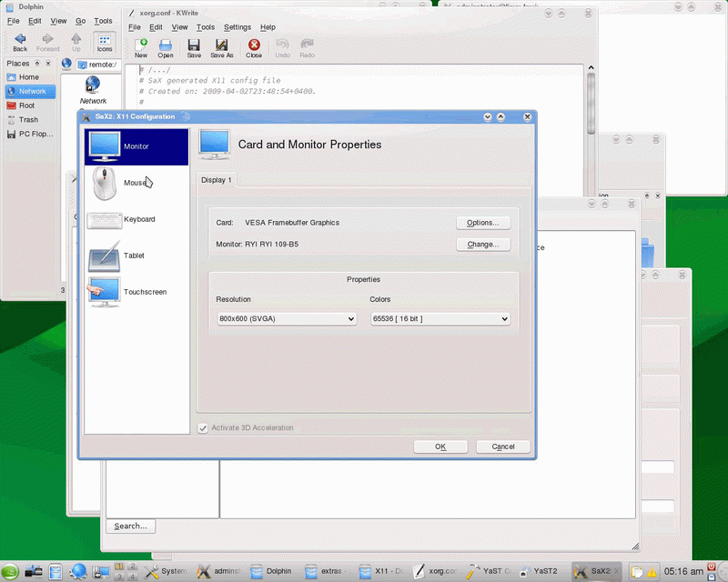Open KWrite File menu

click(134, 27)
